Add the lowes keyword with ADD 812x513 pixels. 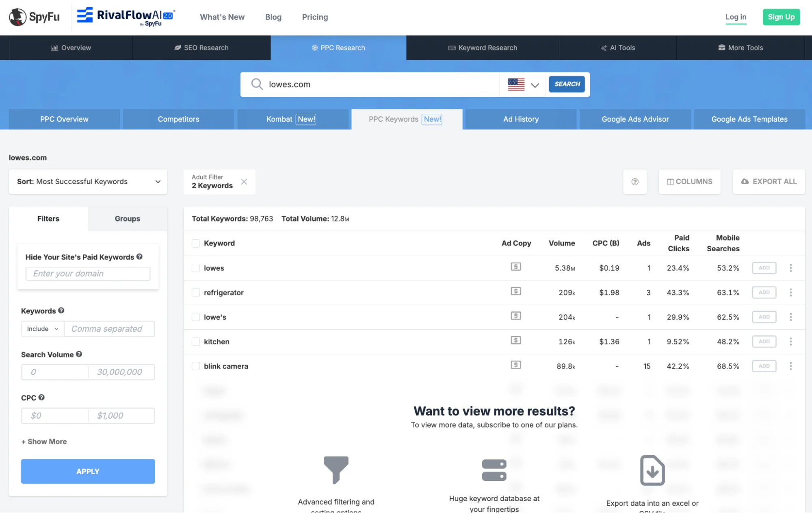764,268
